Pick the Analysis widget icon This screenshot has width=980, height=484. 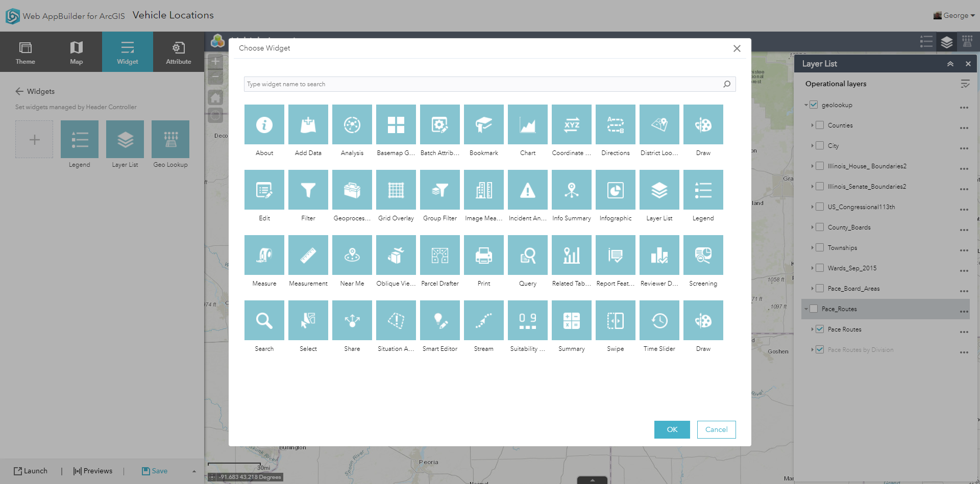coord(352,124)
